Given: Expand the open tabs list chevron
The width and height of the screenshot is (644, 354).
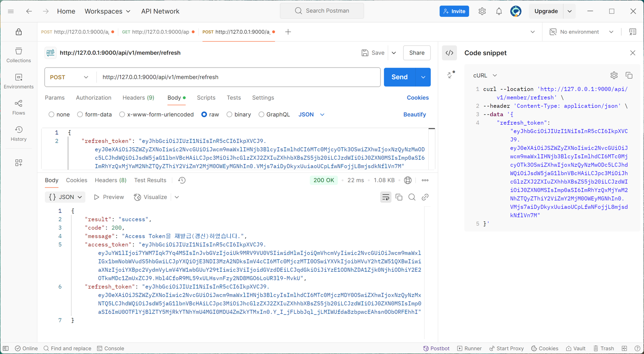Looking at the screenshot, I should [x=532, y=32].
